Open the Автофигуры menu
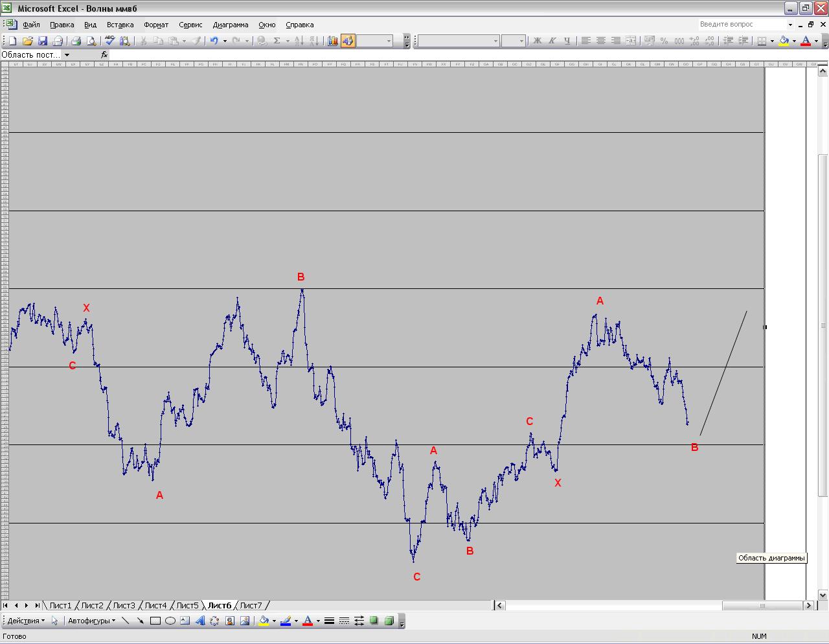 [91, 621]
